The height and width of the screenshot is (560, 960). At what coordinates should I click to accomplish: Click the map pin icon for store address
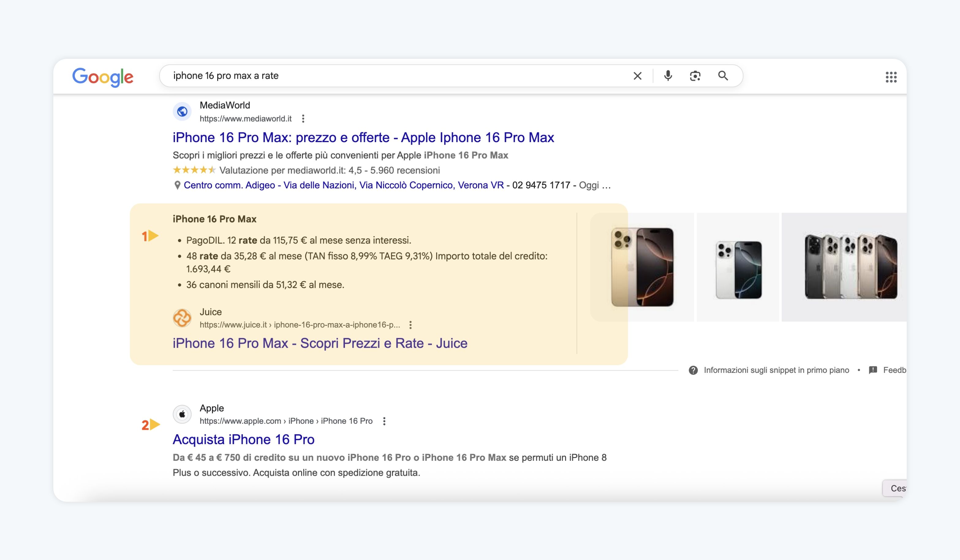(x=177, y=186)
